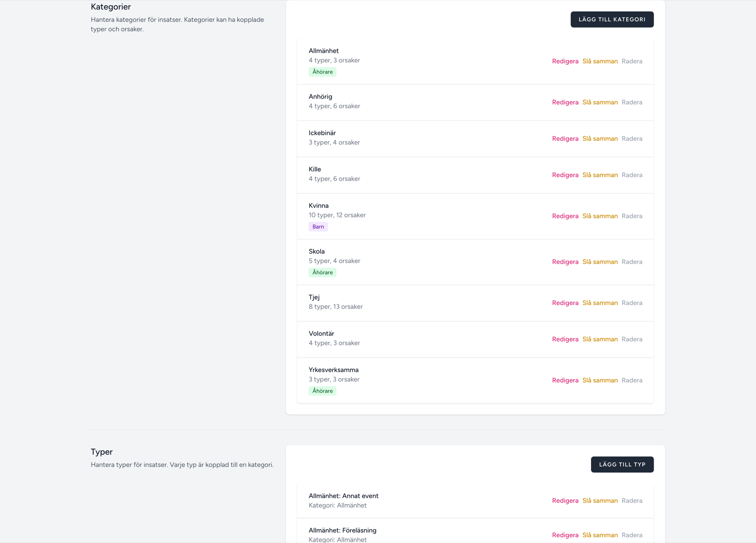Remove the Skola category with Radera
This screenshot has width=756, height=543.
pos(632,262)
